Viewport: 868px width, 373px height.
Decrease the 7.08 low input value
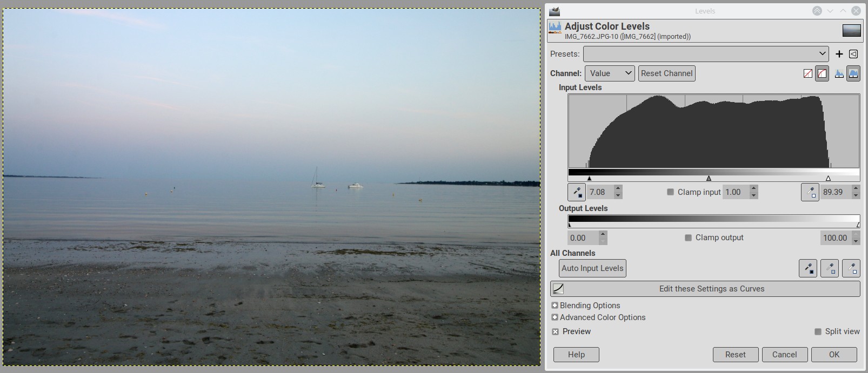tap(618, 196)
